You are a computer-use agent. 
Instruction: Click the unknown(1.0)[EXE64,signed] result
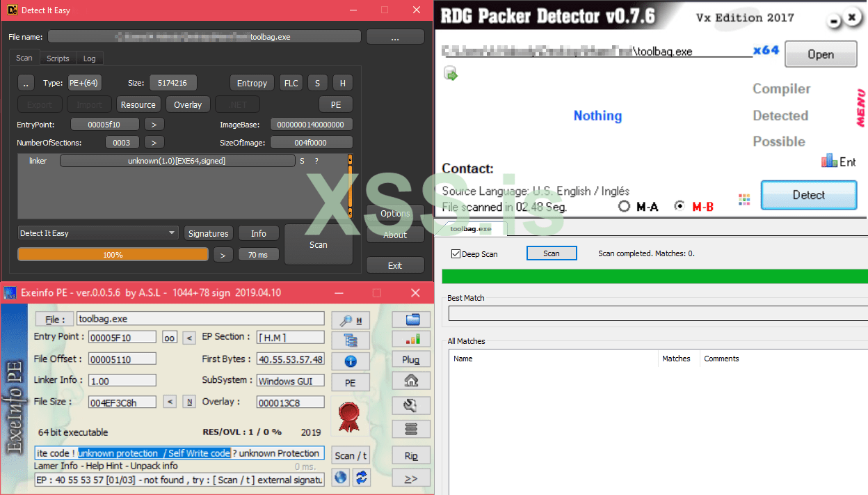[177, 161]
